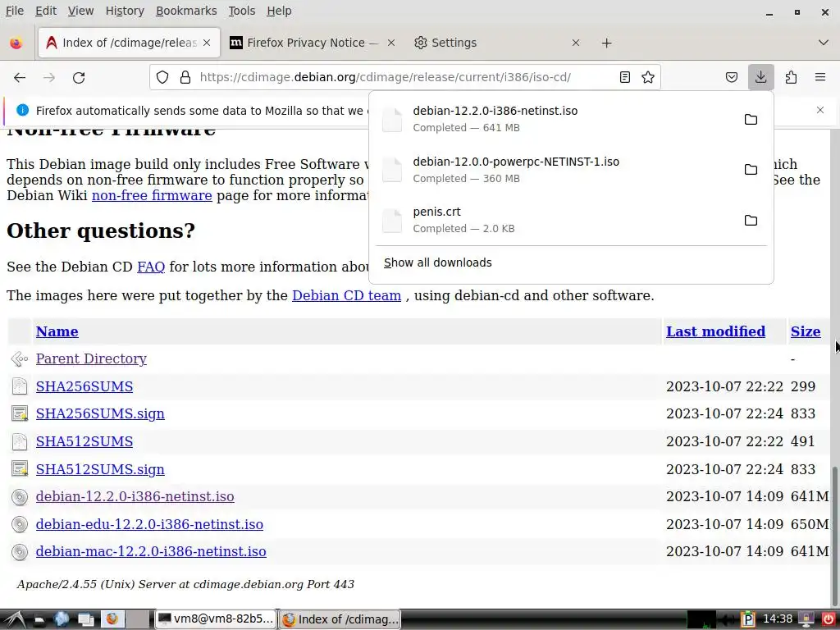Show folder for the .crt file download

pos(751,220)
